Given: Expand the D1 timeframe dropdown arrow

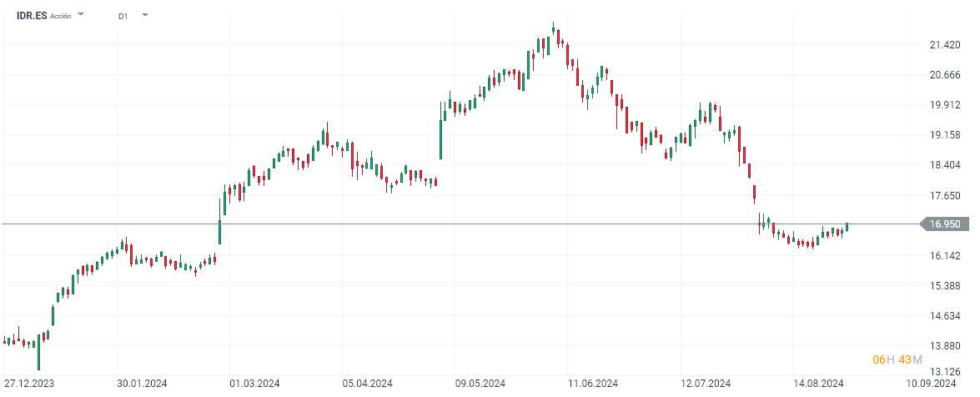Looking at the screenshot, I should pyautogui.click(x=144, y=15).
